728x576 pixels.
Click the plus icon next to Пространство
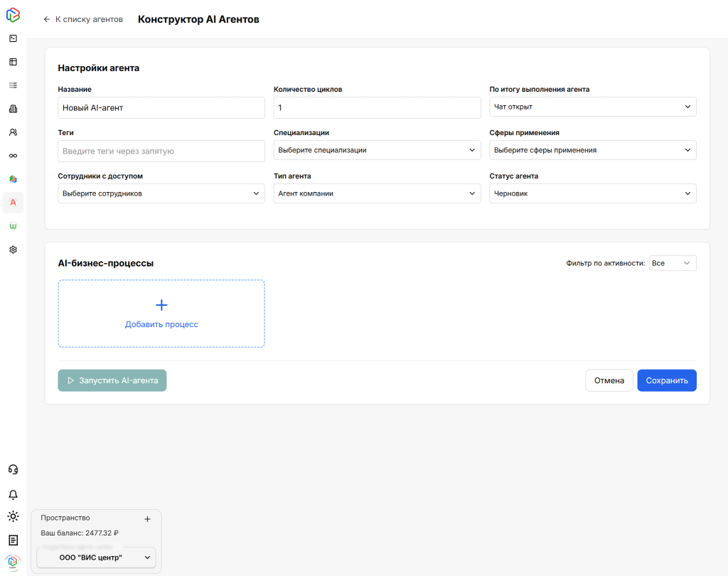(147, 519)
